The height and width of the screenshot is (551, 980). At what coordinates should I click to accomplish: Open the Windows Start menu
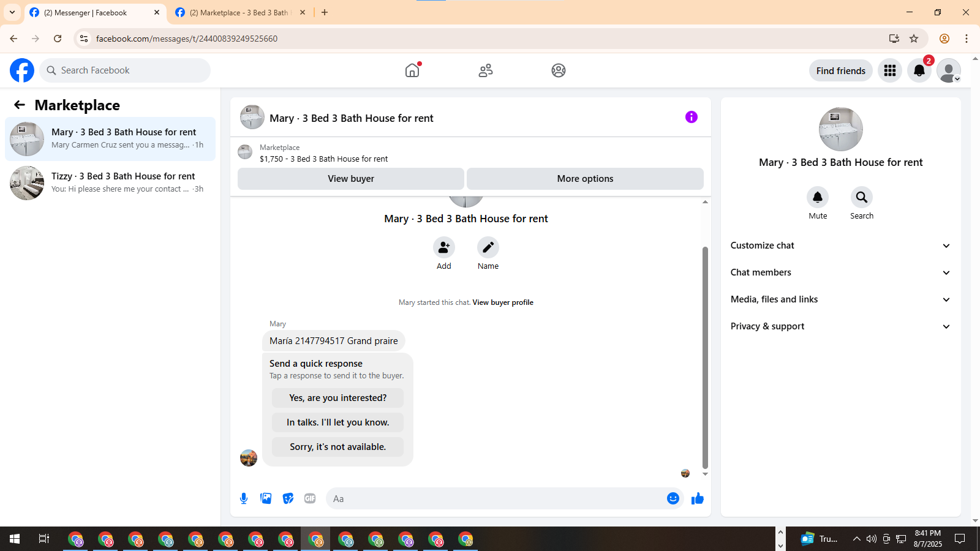(15, 539)
